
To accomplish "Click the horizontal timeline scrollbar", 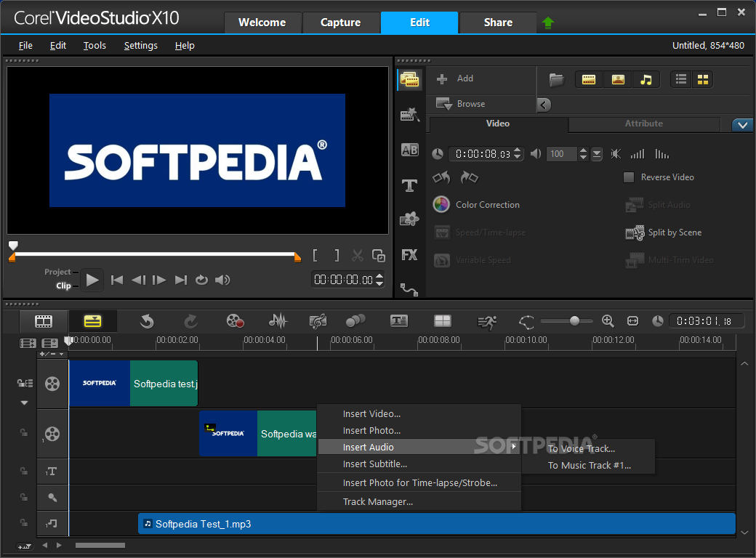I will pyautogui.click(x=100, y=546).
